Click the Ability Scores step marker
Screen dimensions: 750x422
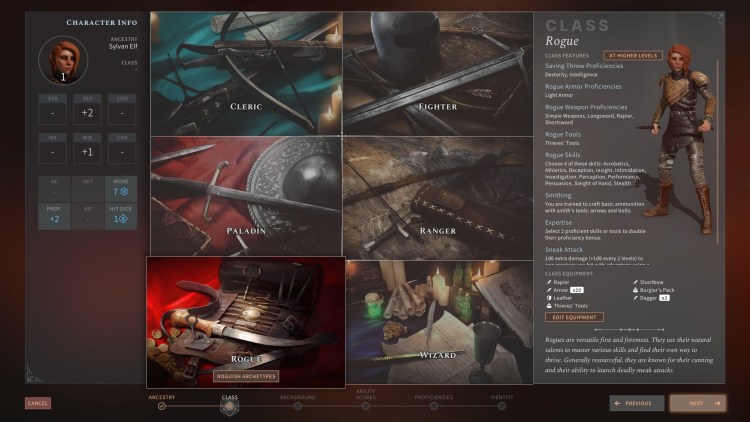pos(365,406)
